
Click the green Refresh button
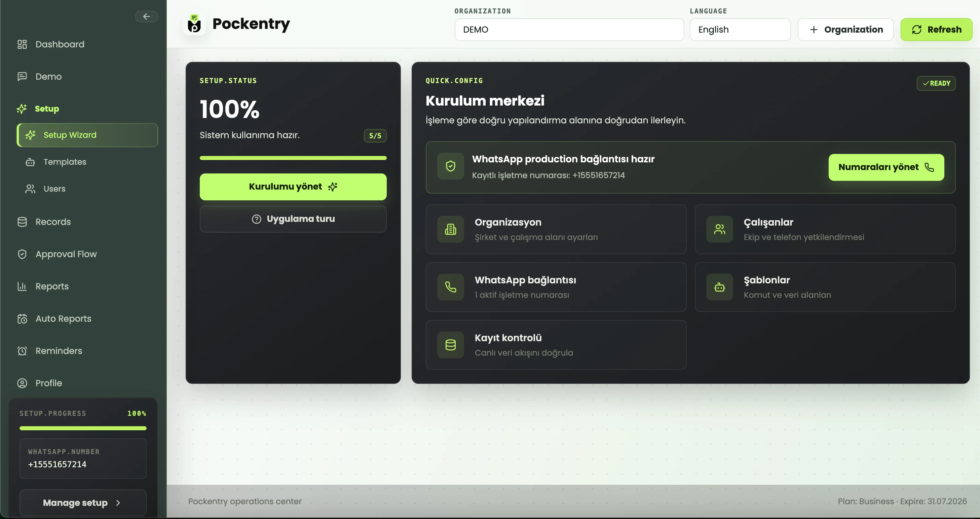click(936, 30)
